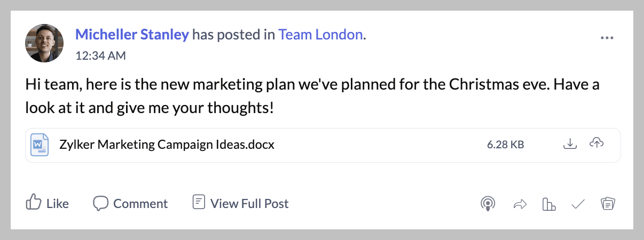Click the 12:34 AM post timestamp
This screenshot has width=644, height=240.
pyautogui.click(x=100, y=55)
